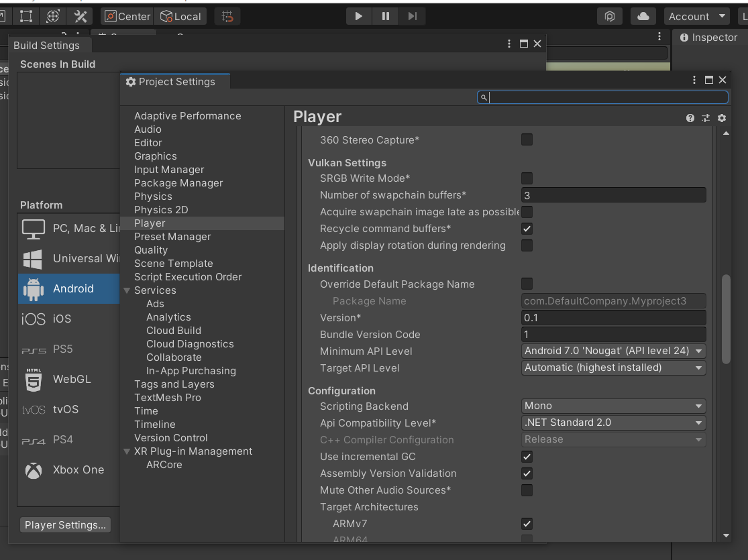
Task: Open Project Settings window kebab menu
Action: point(694,80)
